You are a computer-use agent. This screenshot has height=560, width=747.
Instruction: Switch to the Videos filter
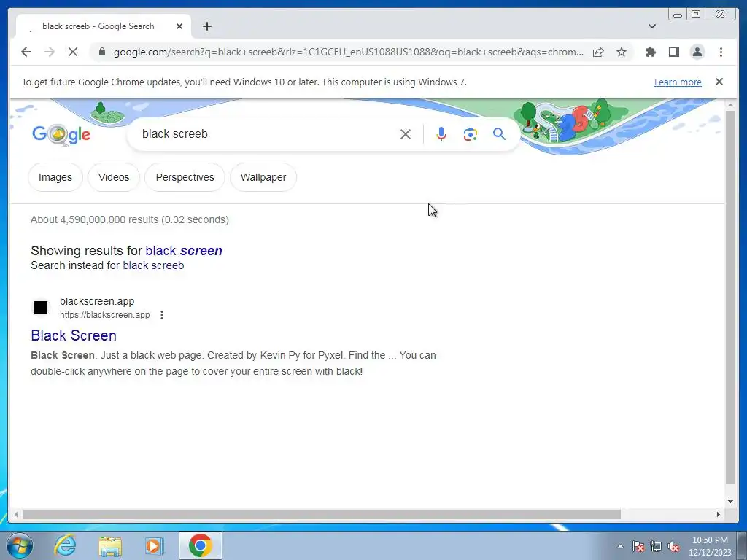(x=114, y=177)
